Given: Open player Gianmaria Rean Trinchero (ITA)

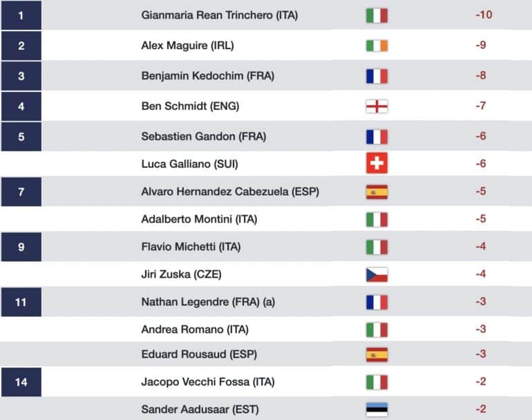Looking at the screenshot, I should click(220, 15).
